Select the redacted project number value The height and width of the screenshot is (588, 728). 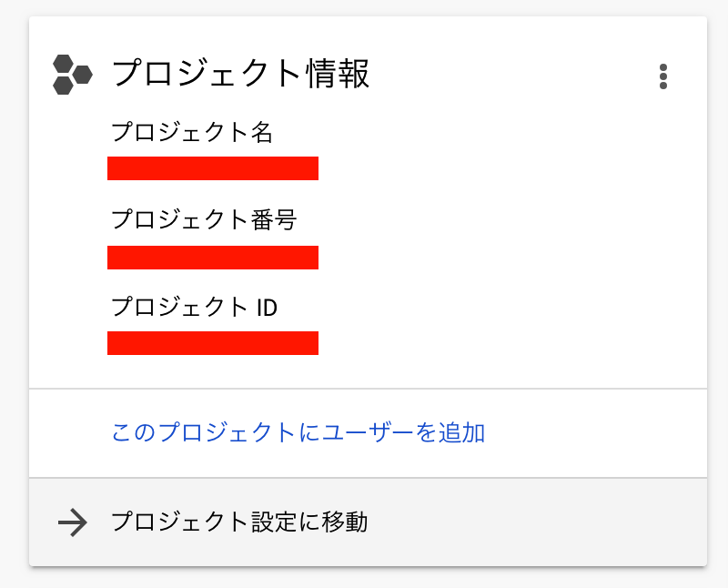pos(213,258)
